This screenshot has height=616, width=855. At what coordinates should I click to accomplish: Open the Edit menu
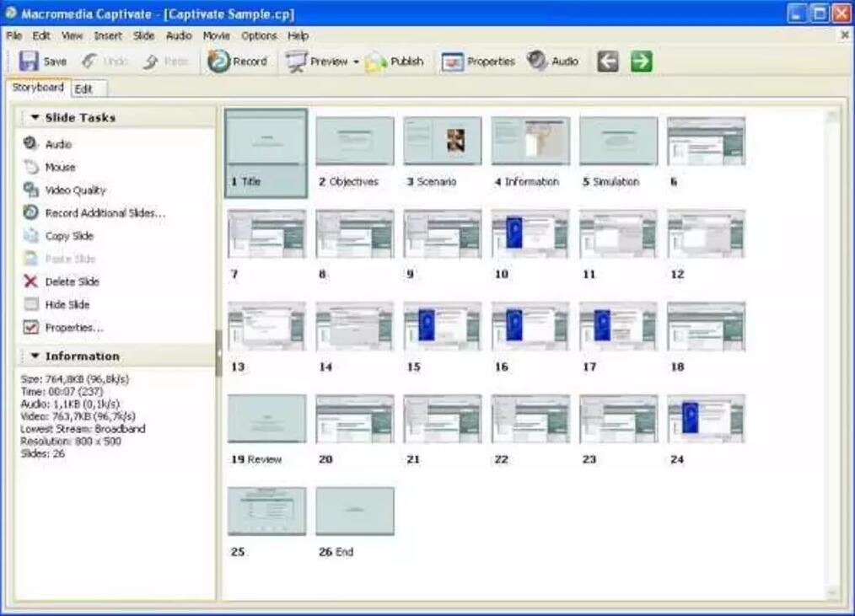41,35
